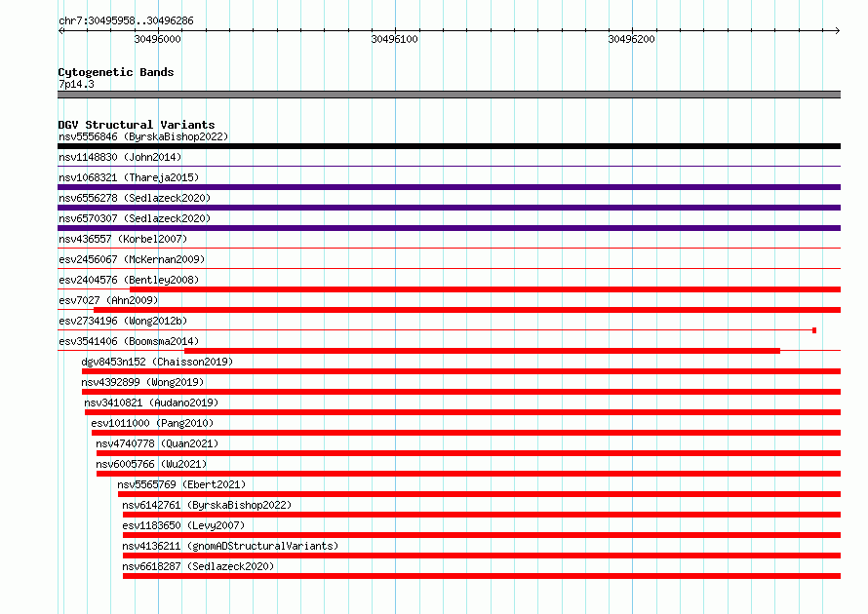Viewport: 868px width, 614px height.
Task: Select esv2456067 (McKernan2009) label
Action: pyautogui.click(x=132, y=259)
